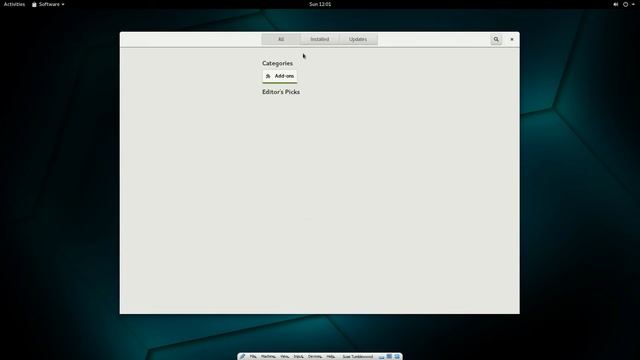Viewport: 640px width, 360px height.
Task: Open the Help menu on the VirtualBox toolbar
Action: 331,356
